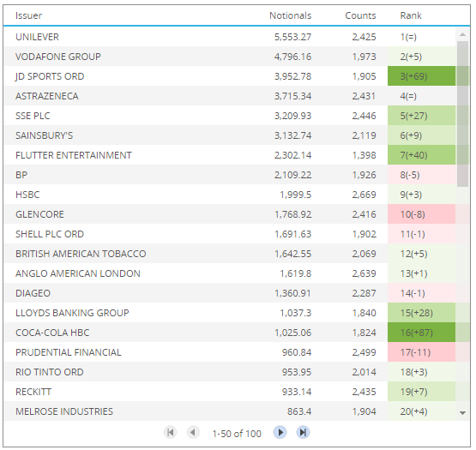Screen dimensions: 476x450
Task: Click the 8(-5) rank cell
Action: [x=421, y=175]
